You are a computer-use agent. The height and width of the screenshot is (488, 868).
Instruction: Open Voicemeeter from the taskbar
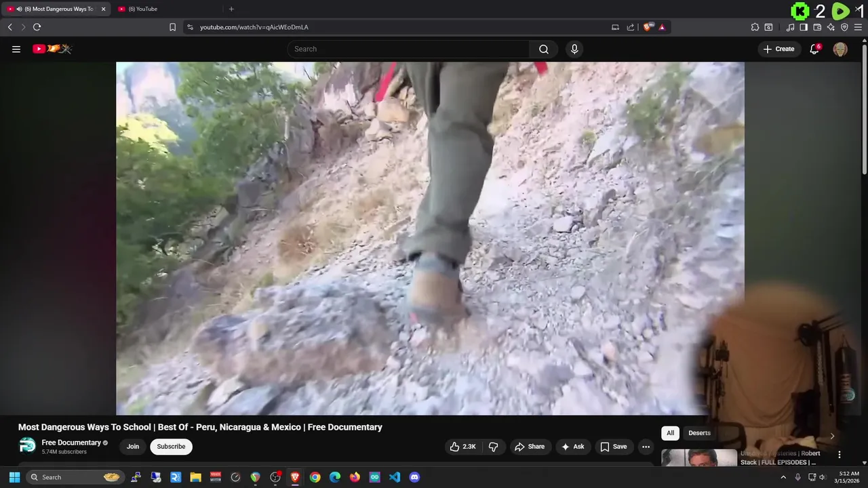216,477
